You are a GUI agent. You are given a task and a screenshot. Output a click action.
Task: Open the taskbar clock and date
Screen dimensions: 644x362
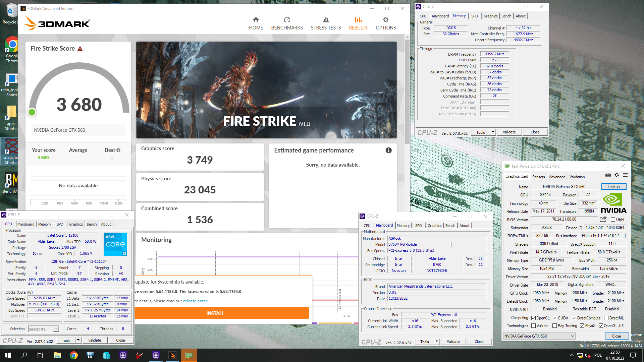[x=615, y=355]
